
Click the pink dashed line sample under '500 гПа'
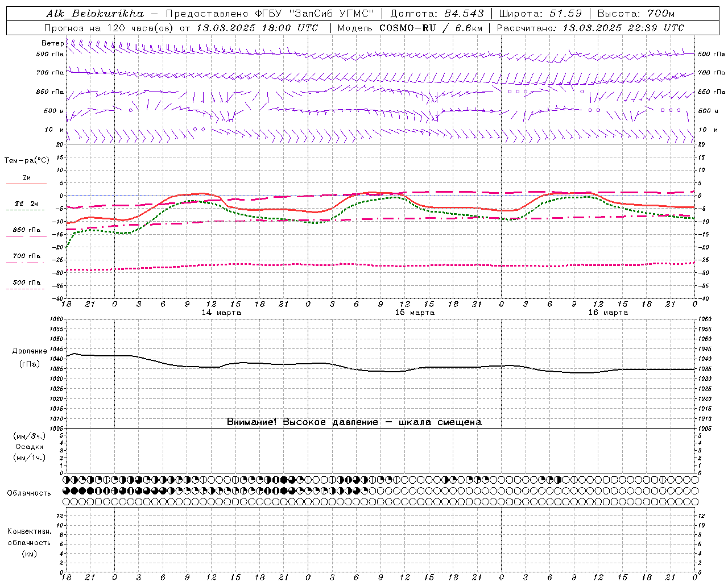(25, 289)
